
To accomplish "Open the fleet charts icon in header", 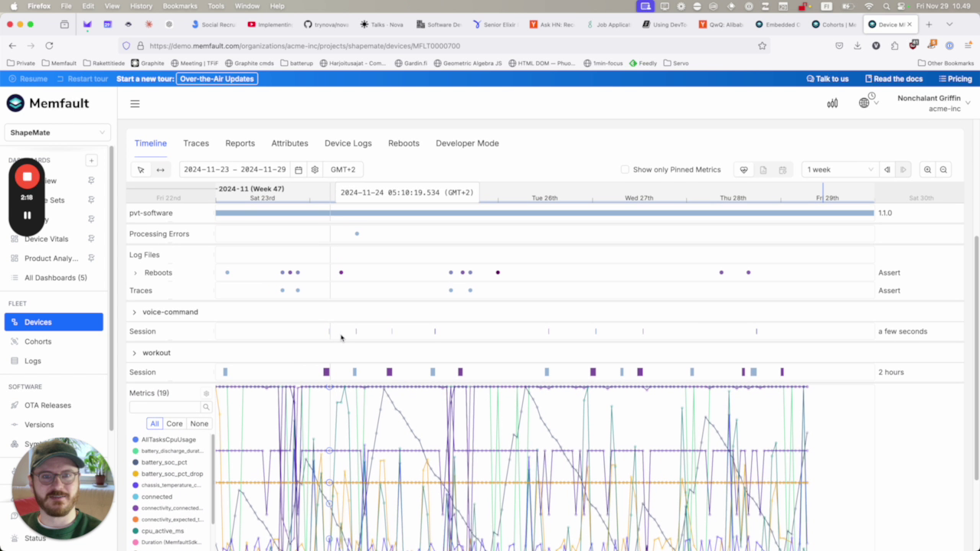I will coord(832,103).
